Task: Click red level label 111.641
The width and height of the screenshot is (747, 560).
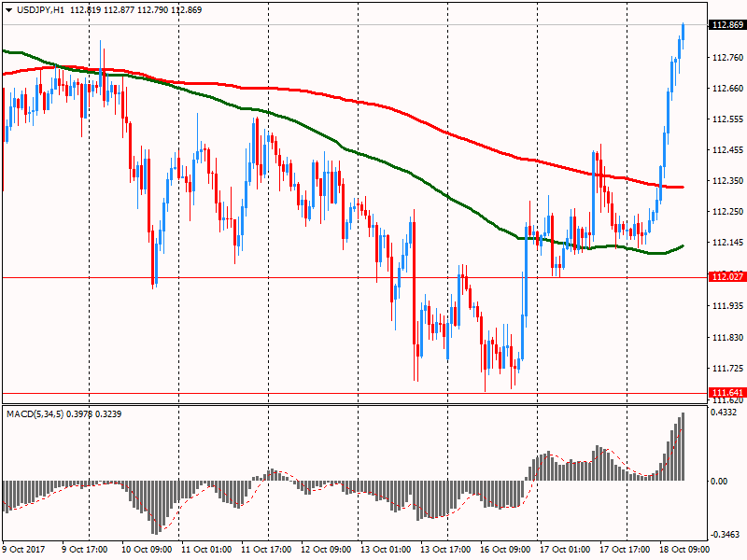Action: pyautogui.click(x=727, y=392)
